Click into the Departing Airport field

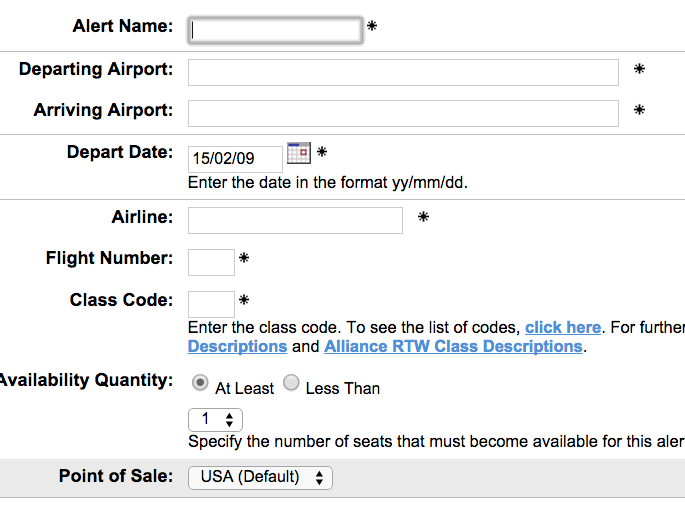coord(403,72)
